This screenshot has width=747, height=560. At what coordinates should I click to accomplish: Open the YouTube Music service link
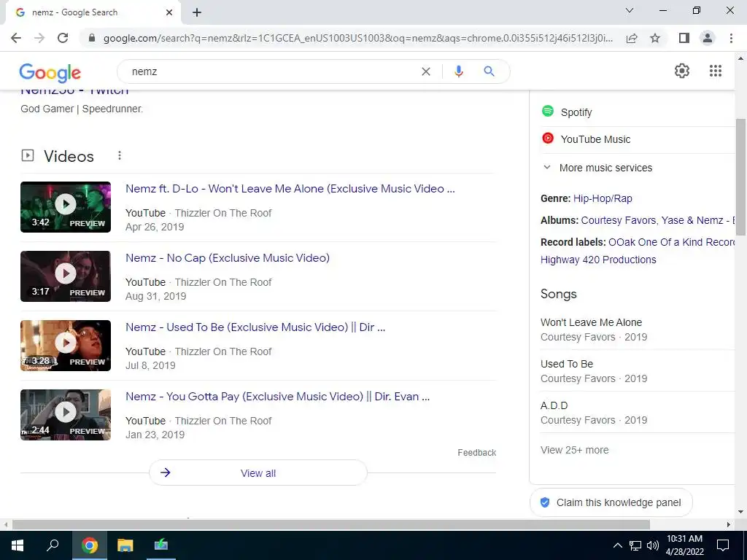point(595,139)
